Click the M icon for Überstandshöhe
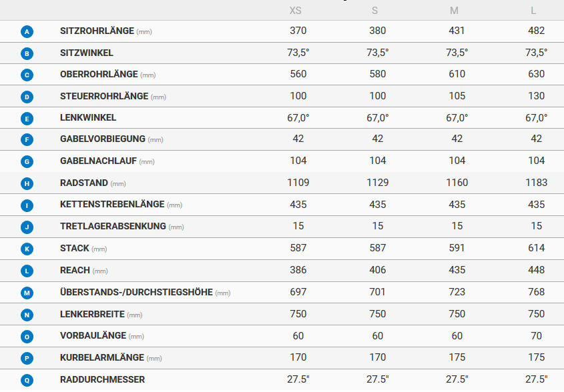Image resolution: width=564 pixels, height=392 pixels. coord(27,293)
